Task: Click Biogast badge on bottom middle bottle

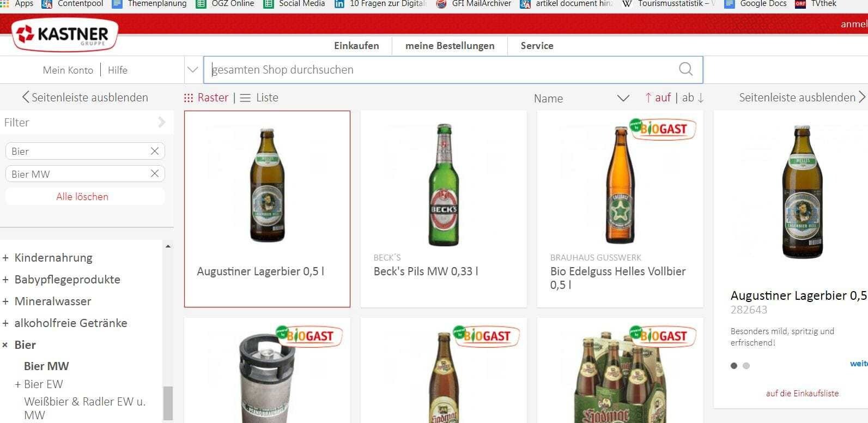Action: 485,336
